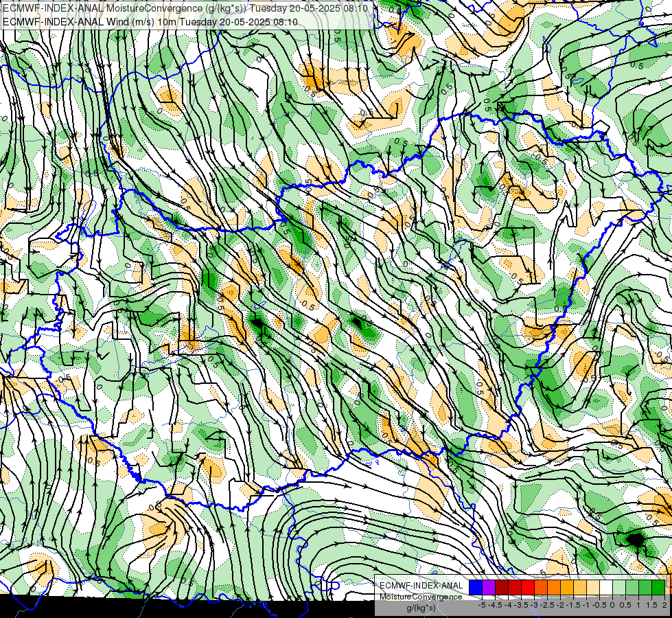
Task: Select the darkest red legend swatch
Action: coord(502,588)
